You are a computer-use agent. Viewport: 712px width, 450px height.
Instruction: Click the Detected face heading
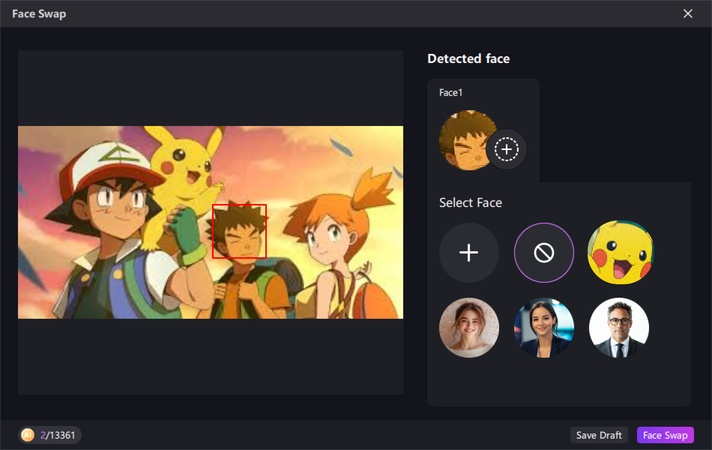pyautogui.click(x=468, y=59)
